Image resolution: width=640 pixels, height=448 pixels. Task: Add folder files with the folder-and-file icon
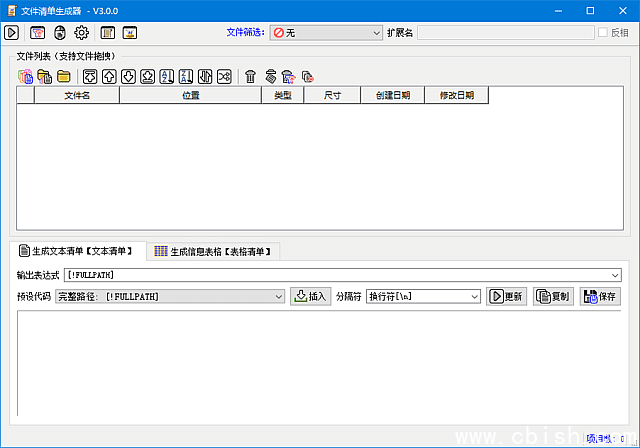click(44, 76)
